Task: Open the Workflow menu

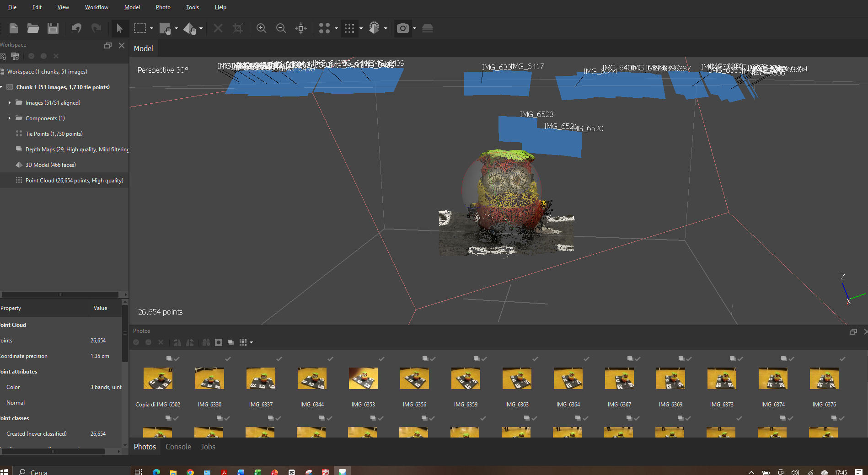Action: [x=96, y=7]
